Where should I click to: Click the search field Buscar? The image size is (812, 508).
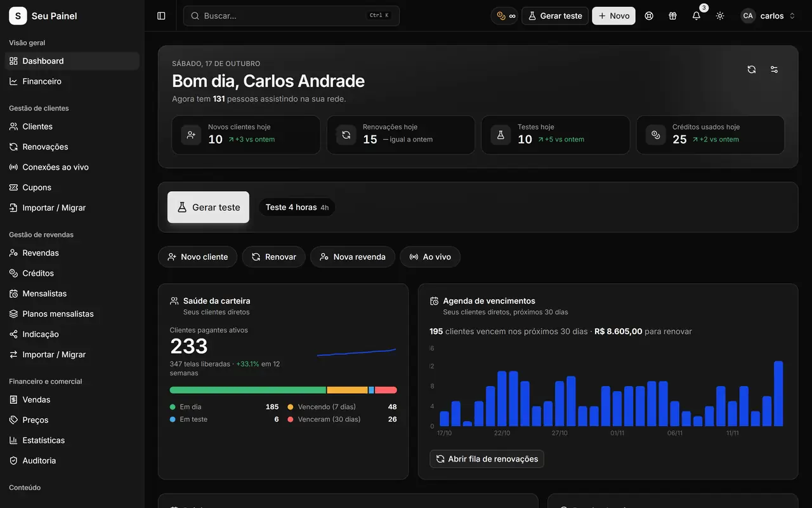(291, 16)
